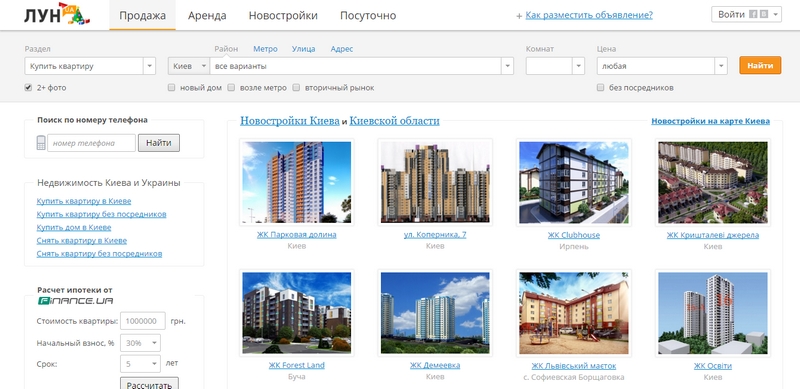Open ЖК Clubhouse building thumbnail

click(574, 182)
